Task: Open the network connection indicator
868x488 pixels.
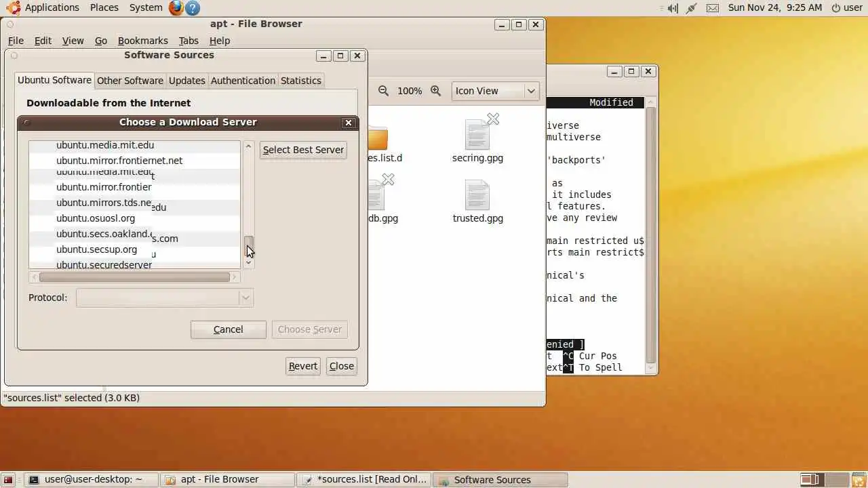Action: click(x=692, y=8)
